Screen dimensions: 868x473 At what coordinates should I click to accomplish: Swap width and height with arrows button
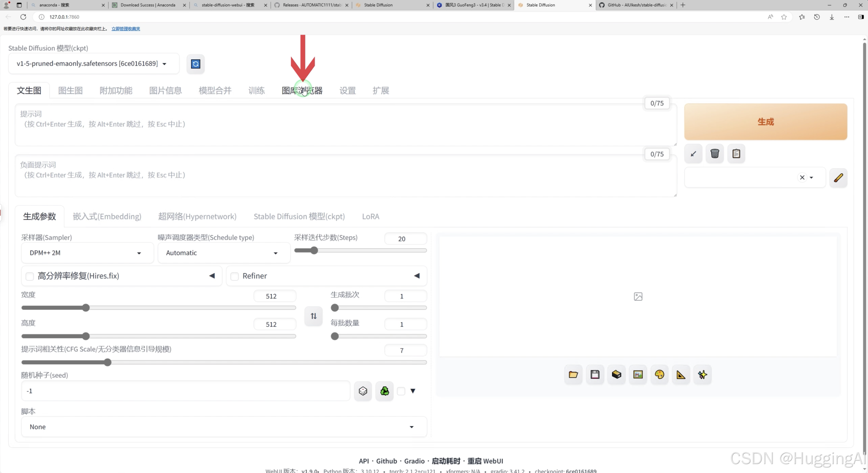(313, 316)
